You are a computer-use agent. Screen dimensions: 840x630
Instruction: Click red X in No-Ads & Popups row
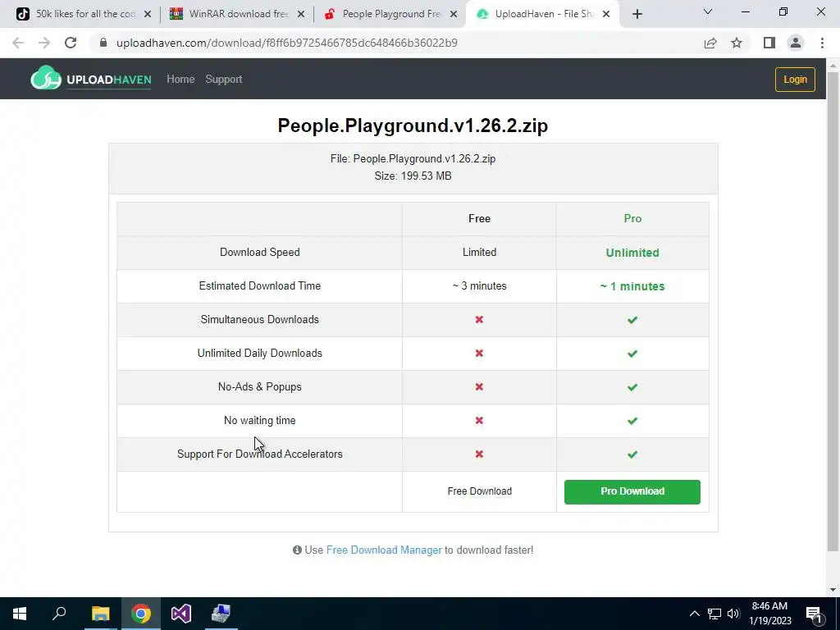[x=479, y=387]
